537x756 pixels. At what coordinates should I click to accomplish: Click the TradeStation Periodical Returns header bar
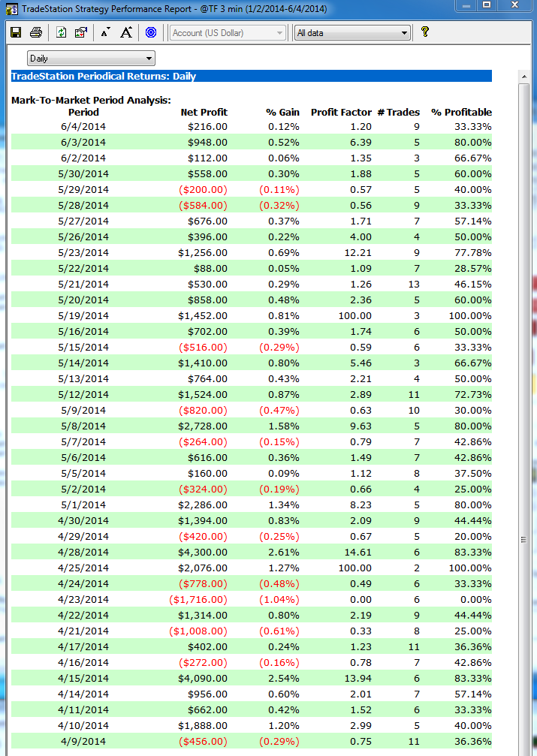[251, 76]
